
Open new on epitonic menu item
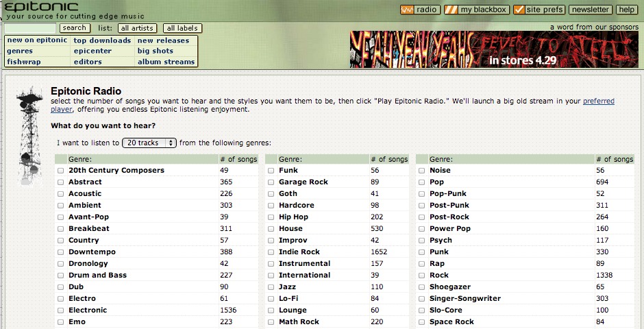[37, 40]
